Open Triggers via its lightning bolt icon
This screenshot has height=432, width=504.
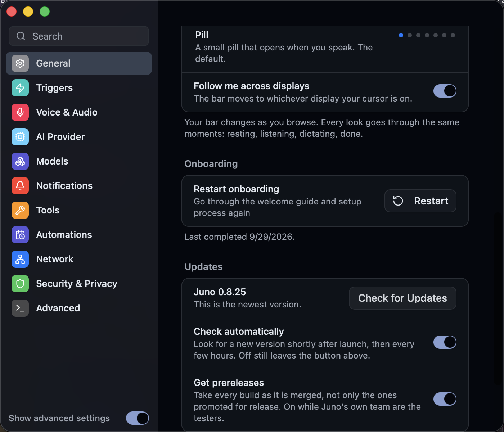[20, 88]
